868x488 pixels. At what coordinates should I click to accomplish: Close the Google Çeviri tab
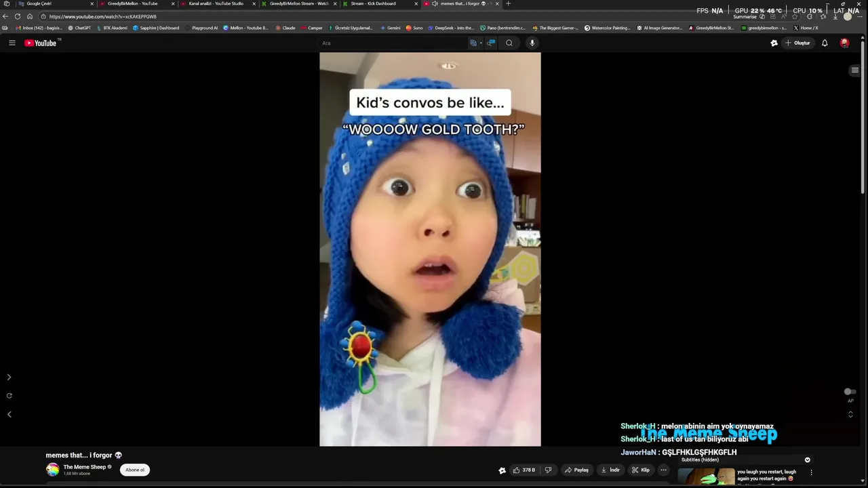click(92, 3)
